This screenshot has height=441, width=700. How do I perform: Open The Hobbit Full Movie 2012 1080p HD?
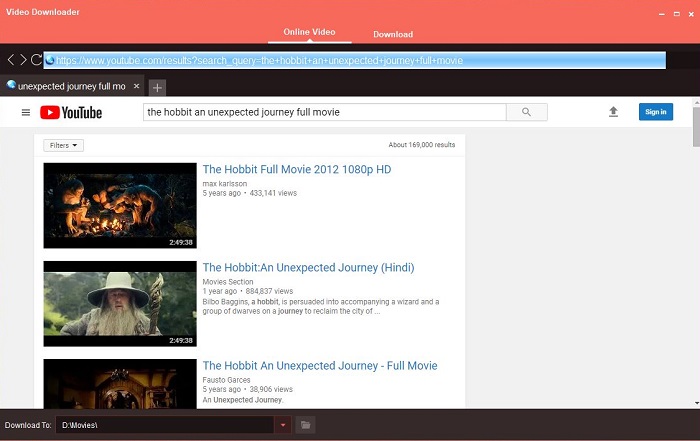click(297, 170)
